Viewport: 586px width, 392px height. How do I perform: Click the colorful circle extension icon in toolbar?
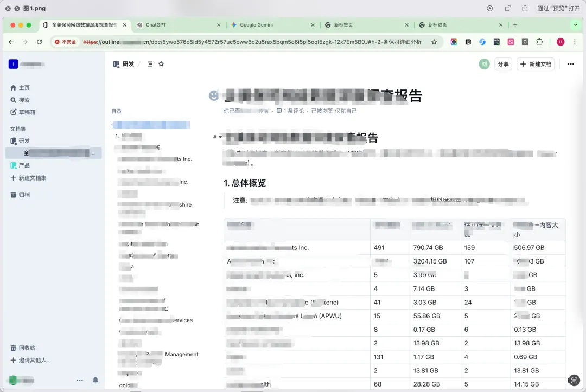tap(454, 42)
